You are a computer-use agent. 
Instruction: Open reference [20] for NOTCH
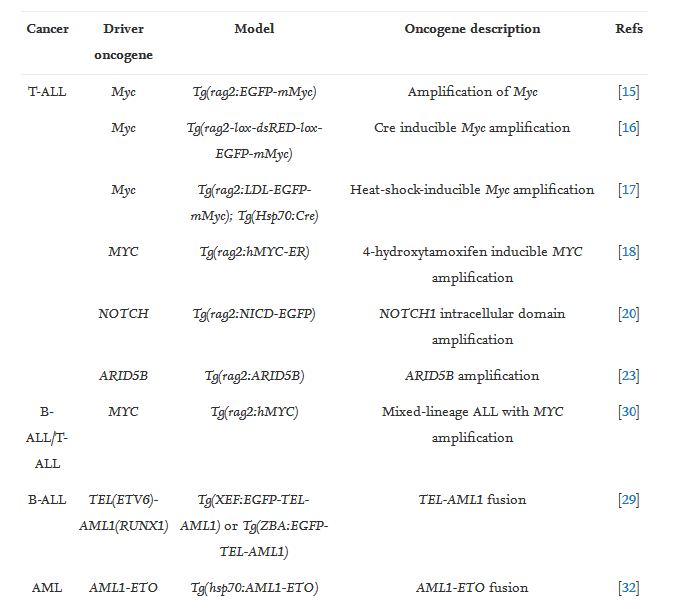629,314
